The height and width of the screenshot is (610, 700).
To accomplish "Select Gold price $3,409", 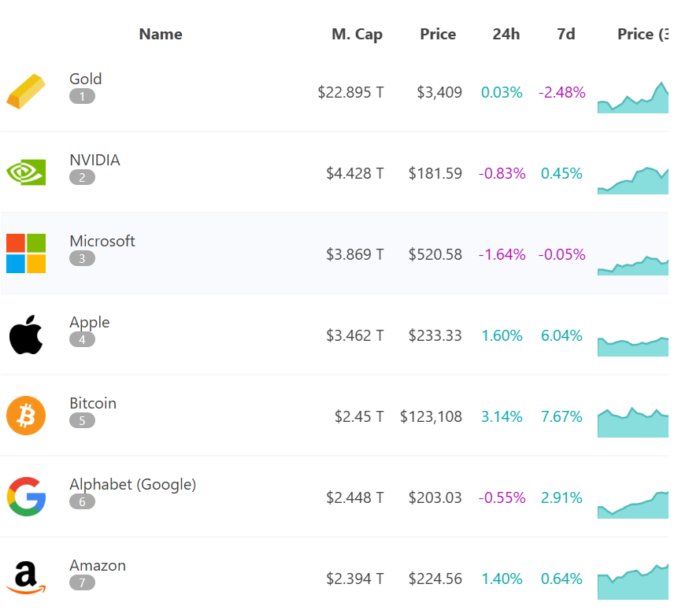I will coord(439,92).
